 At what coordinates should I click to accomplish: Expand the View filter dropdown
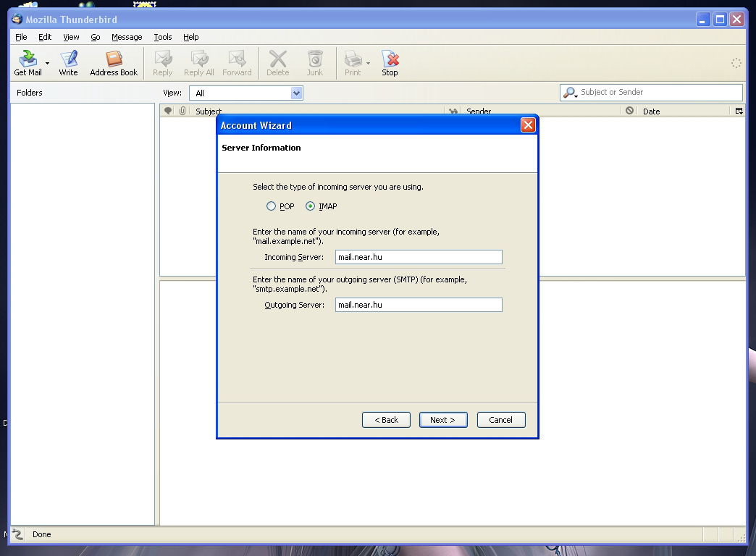click(295, 93)
